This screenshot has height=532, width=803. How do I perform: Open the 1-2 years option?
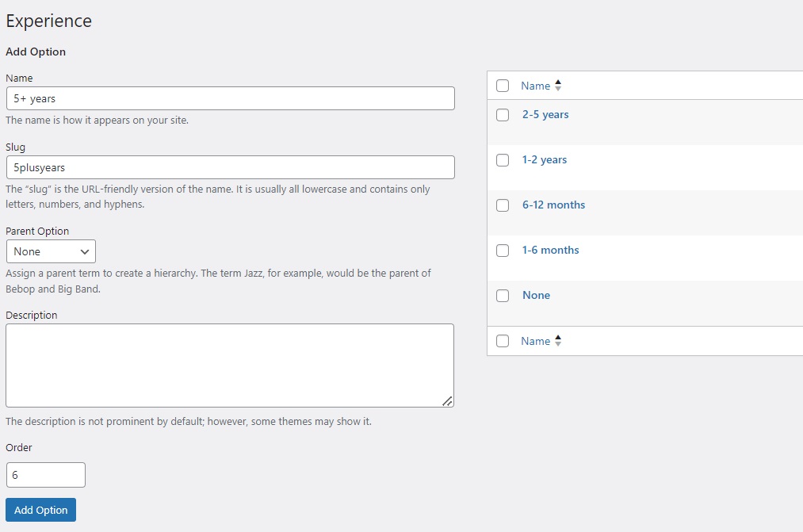point(545,159)
